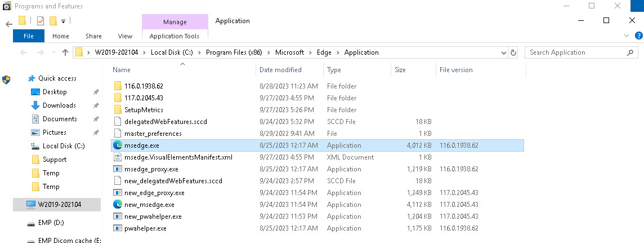Open Desktop in the navigation pane

pos(54,92)
